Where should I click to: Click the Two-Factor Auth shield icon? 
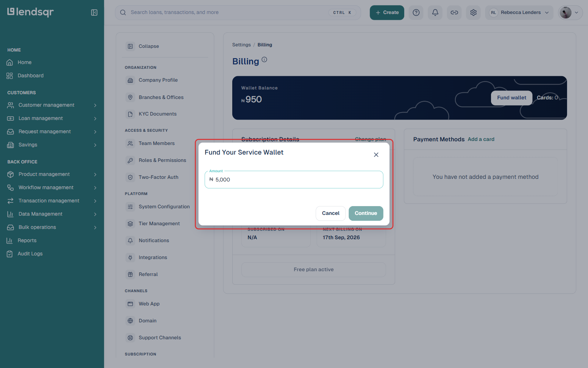click(130, 177)
